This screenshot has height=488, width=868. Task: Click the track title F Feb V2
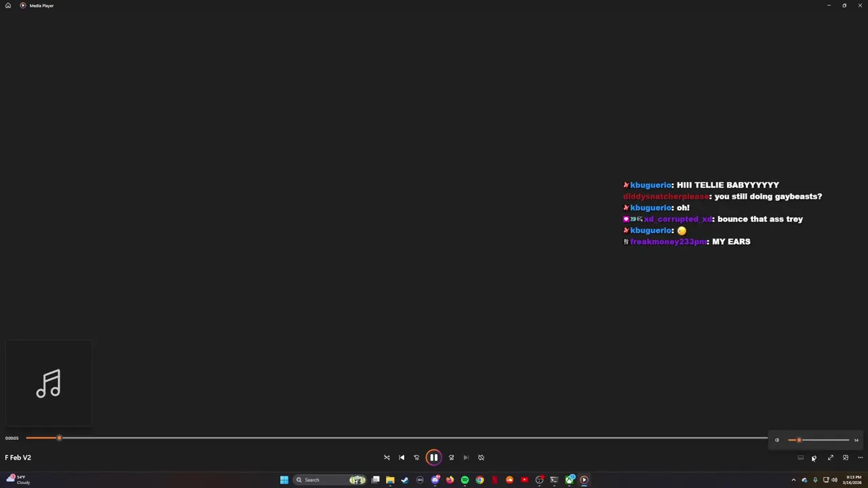18,457
